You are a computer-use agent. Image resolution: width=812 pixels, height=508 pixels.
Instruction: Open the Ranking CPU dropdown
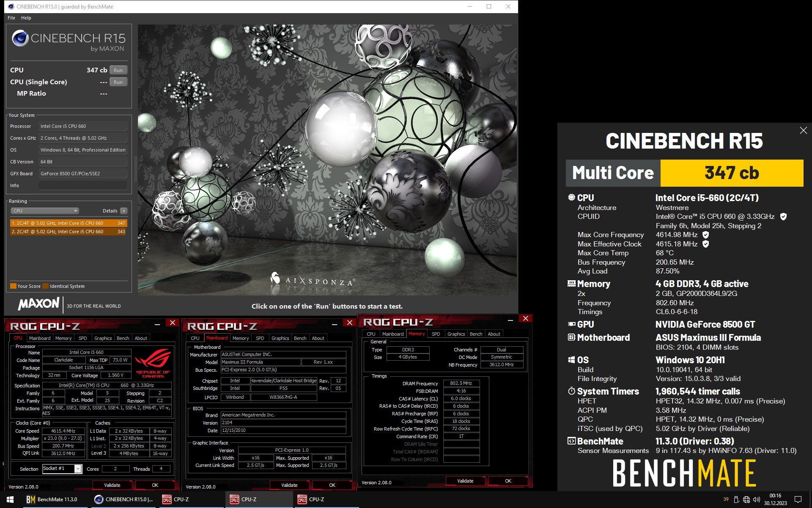pyautogui.click(x=45, y=211)
